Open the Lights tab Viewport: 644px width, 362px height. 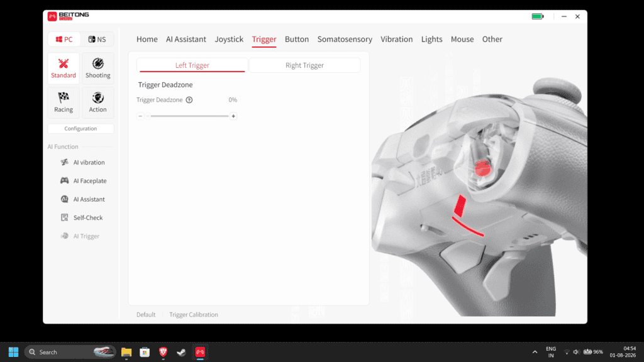(431, 39)
